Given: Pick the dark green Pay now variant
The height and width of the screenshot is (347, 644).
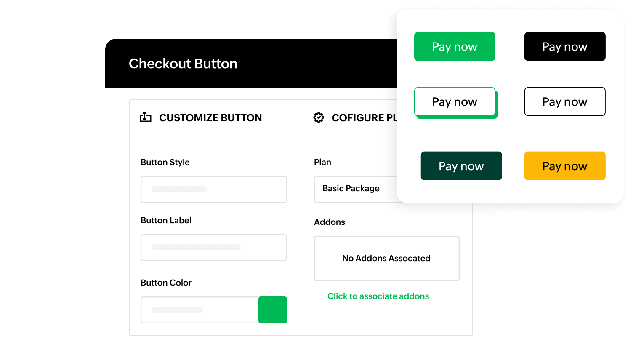Looking at the screenshot, I should tap(461, 166).
